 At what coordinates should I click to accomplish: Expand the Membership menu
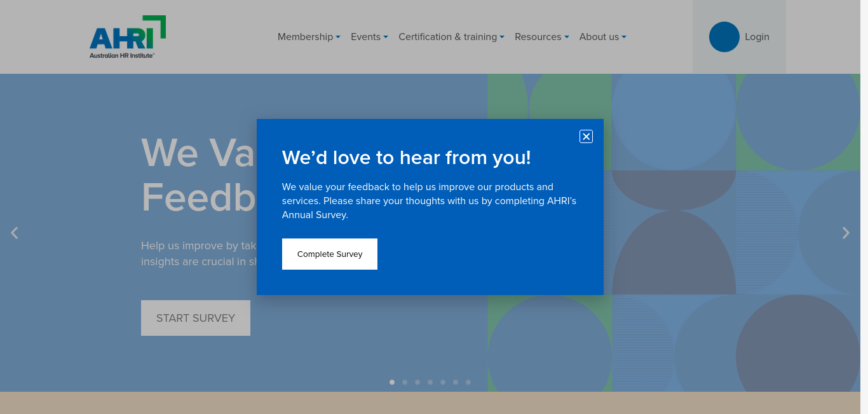[x=309, y=37]
